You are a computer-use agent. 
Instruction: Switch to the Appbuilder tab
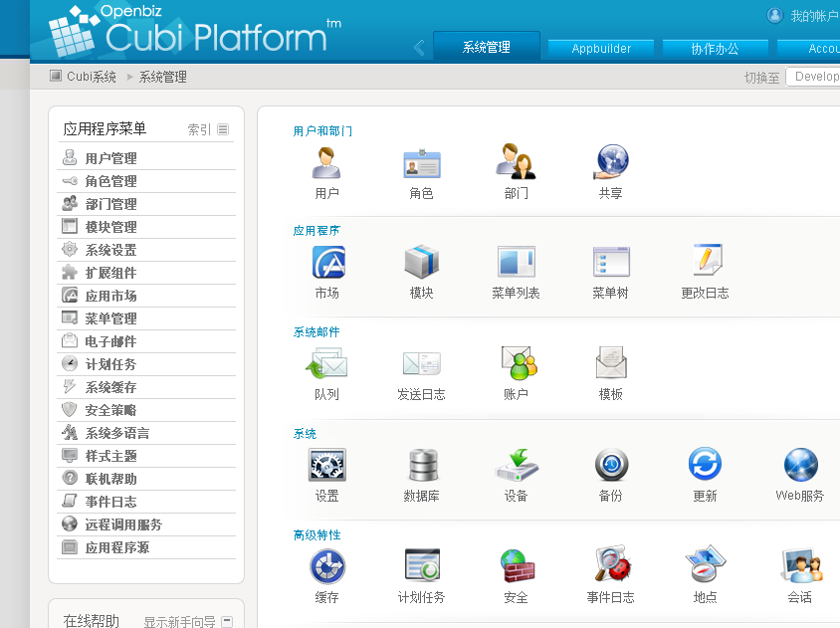pyautogui.click(x=601, y=49)
